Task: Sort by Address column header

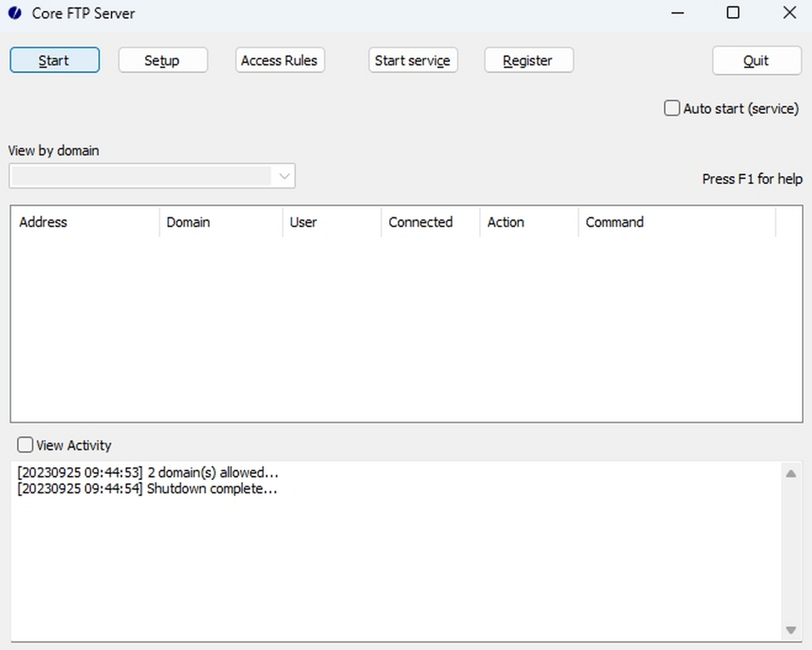Action: [43, 222]
